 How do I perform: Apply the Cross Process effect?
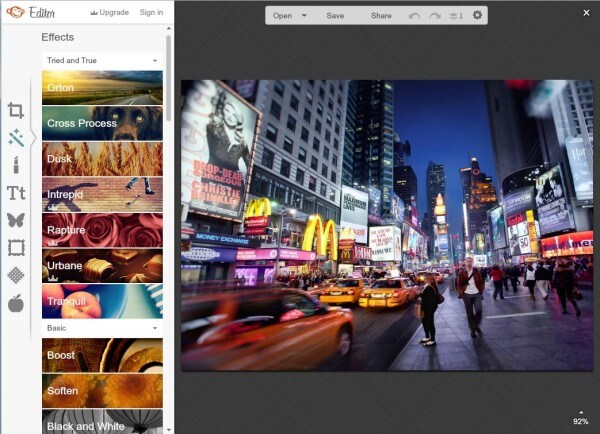click(102, 123)
